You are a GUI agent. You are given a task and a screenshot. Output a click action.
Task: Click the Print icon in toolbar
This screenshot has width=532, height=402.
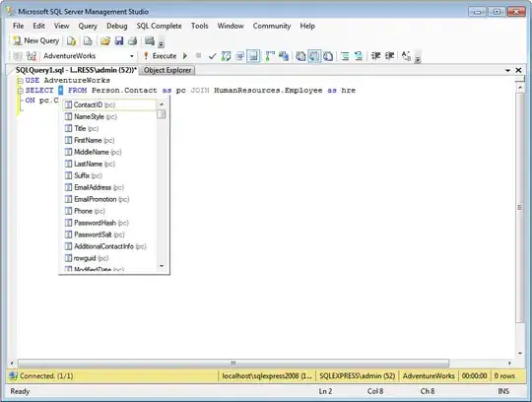(x=132, y=41)
